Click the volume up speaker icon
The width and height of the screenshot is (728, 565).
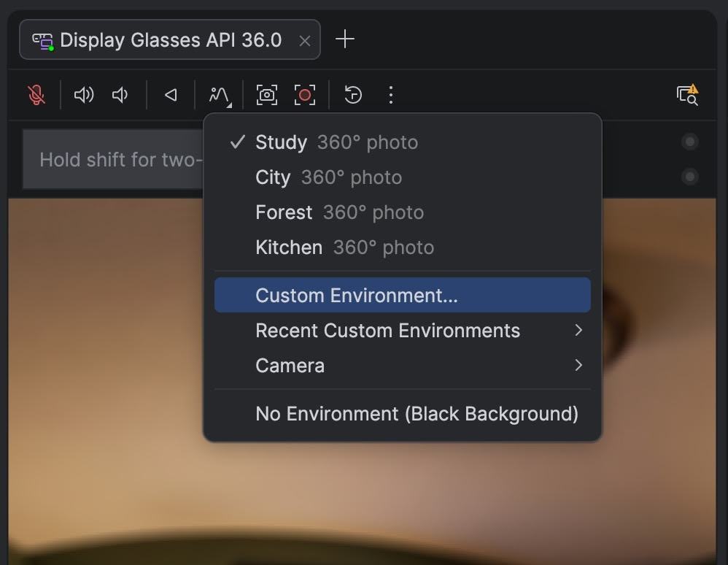pos(84,95)
